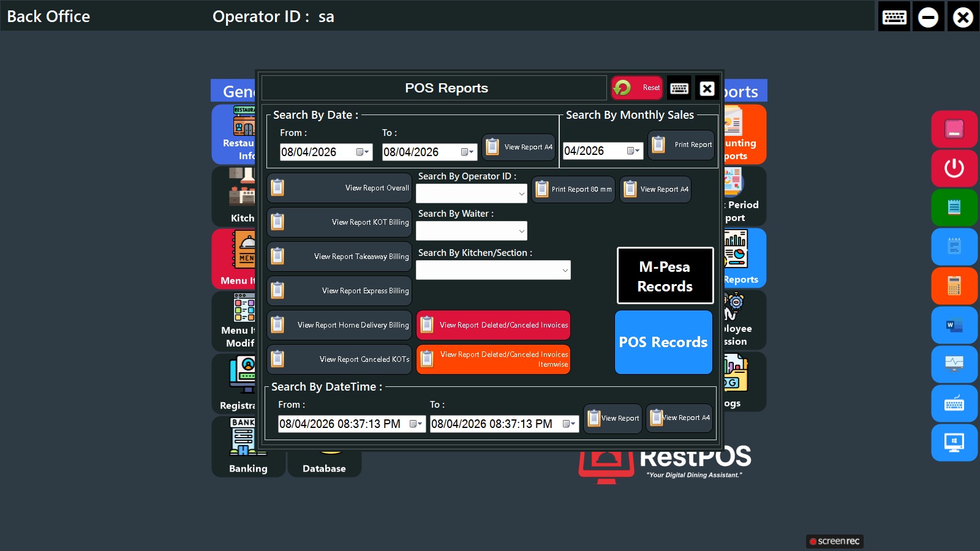
Task: Click View Report A4 beside date search
Action: tap(519, 147)
